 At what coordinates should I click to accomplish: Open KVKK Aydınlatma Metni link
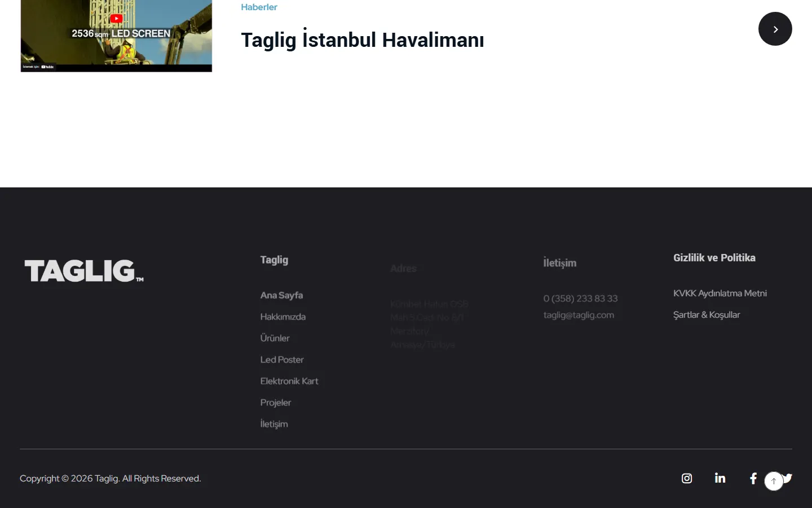coord(720,293)
